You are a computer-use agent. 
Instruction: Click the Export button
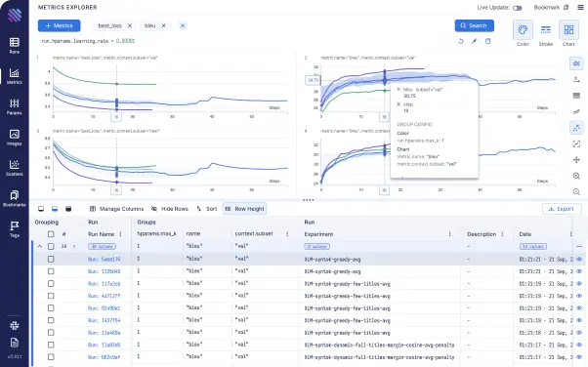pos(562,209)
